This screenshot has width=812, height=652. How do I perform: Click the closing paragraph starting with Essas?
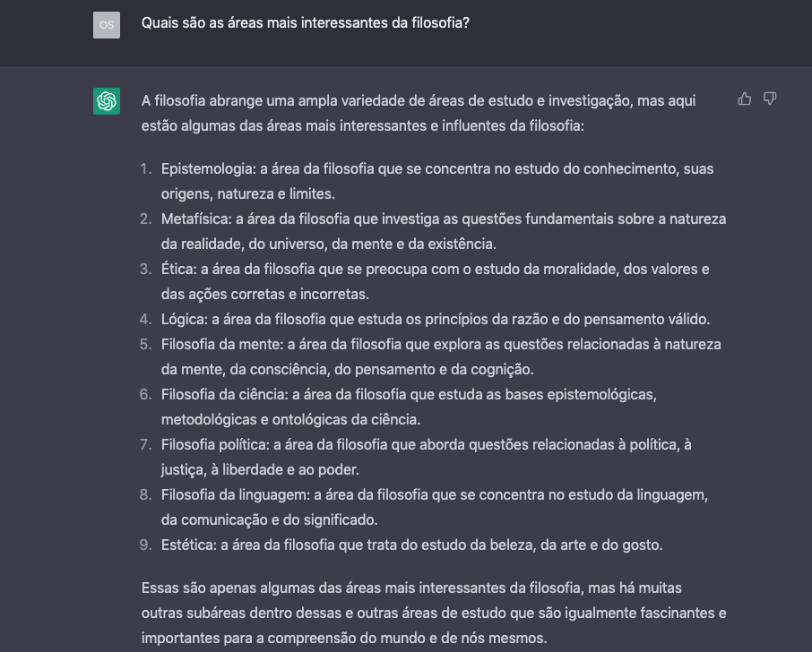pyautogui.click(x=433, y=613)
